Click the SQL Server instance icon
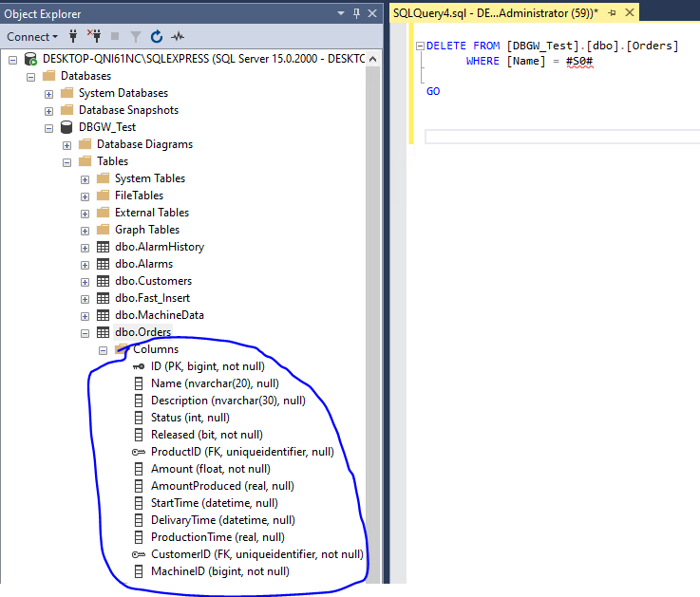Viewport: 700px width, 597px height. (x=30, y=59)
